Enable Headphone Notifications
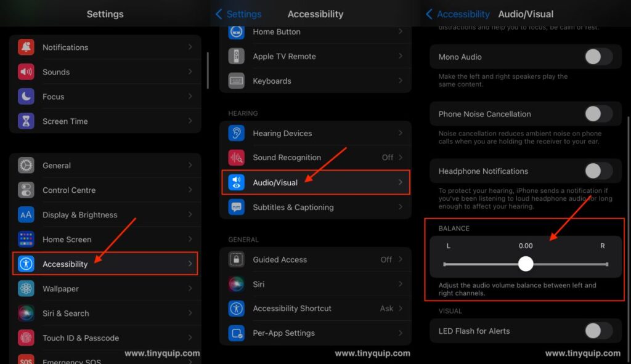Image resolution: width=631 pixels, height=364 pixels. pyautogui.click(x=596, y=171)
